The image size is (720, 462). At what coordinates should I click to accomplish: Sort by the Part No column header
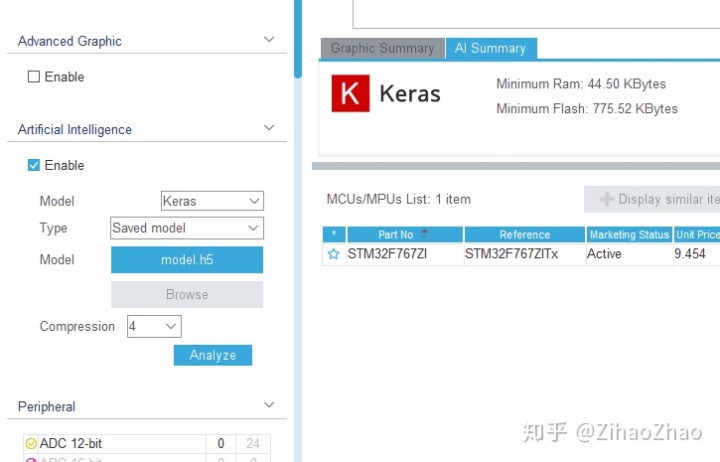coord(405,234)
